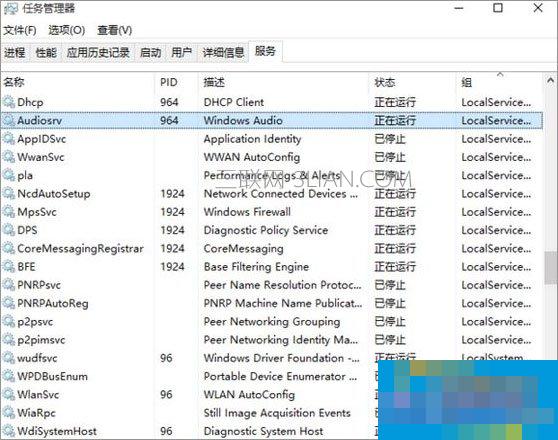Click the service icon next to p2psvc
This screenshot has width=558, height=440.
tap(9, 322)
